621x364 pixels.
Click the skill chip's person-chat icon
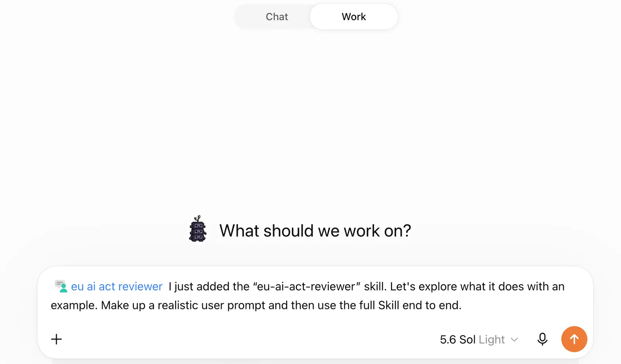pos(61,286)
